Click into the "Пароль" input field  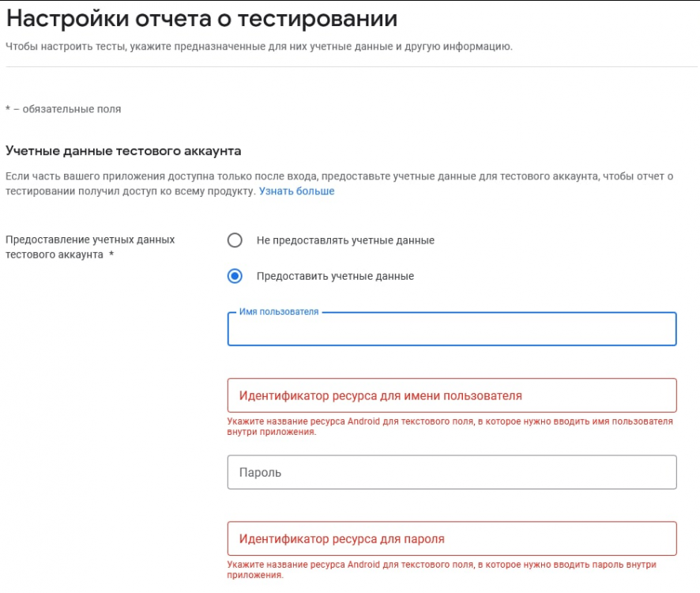[452, 472]
